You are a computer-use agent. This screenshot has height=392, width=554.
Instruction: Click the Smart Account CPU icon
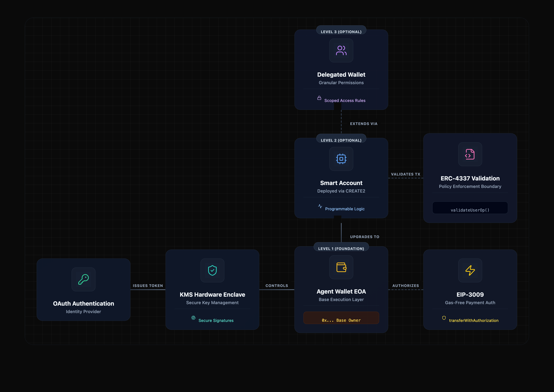click(x=341, y=159)
